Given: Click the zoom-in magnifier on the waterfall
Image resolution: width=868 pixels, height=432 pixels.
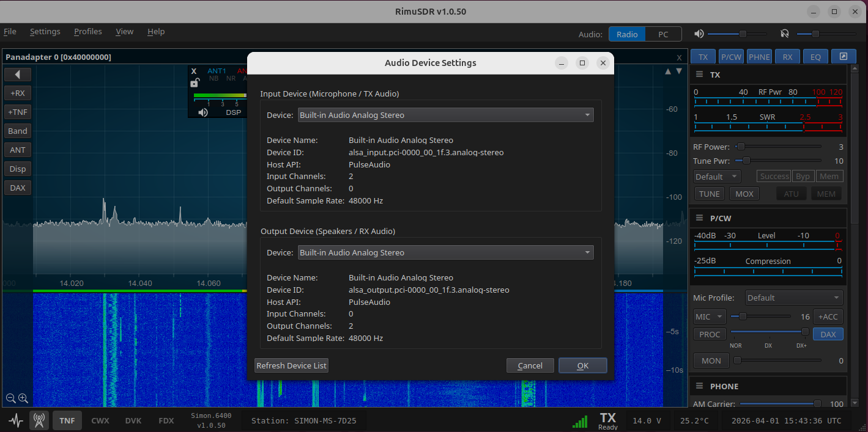Looking at the screenshot, I should pos(23,398).
